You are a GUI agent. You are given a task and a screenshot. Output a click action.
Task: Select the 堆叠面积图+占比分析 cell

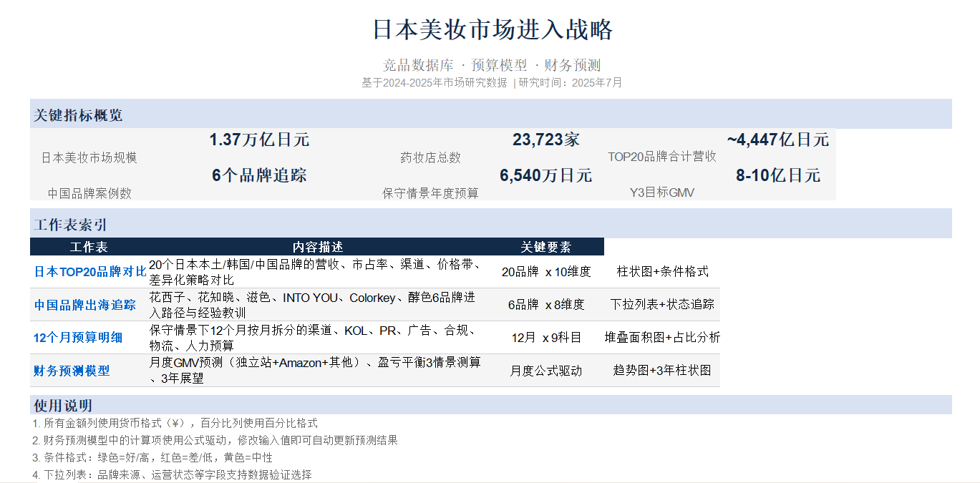pos(662,338)
